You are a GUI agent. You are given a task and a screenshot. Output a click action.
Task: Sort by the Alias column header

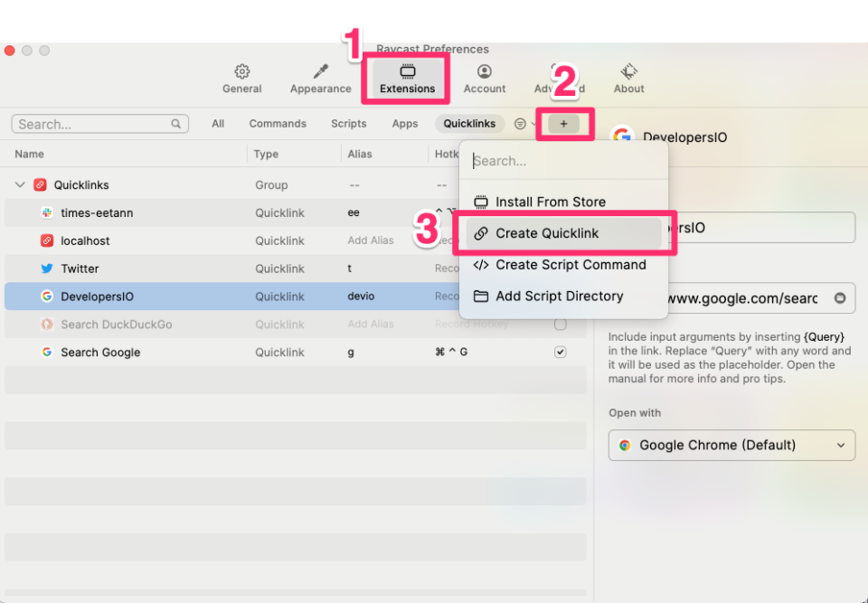tap(360, 154)
